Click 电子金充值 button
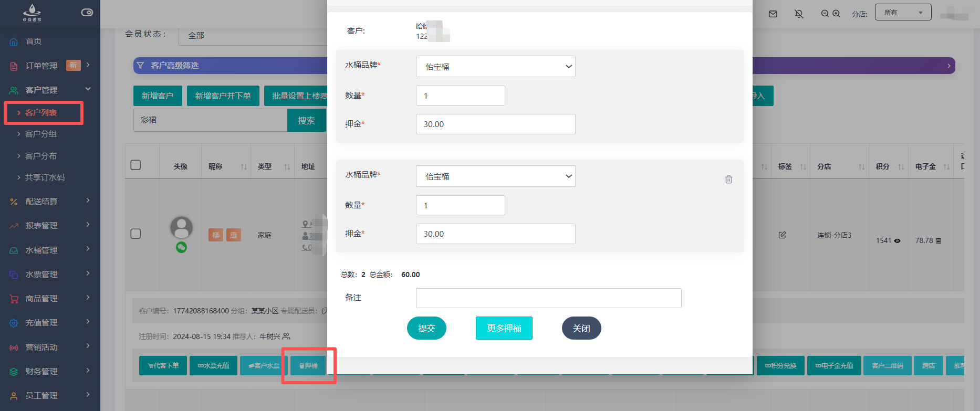The height and width of the screenshot is (411, 980). click(834, 365)
